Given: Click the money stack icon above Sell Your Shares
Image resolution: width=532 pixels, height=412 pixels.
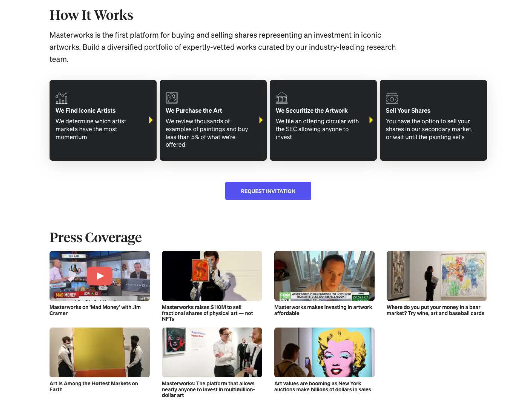Looking at the screenshot, I should (x=392, y=98).
